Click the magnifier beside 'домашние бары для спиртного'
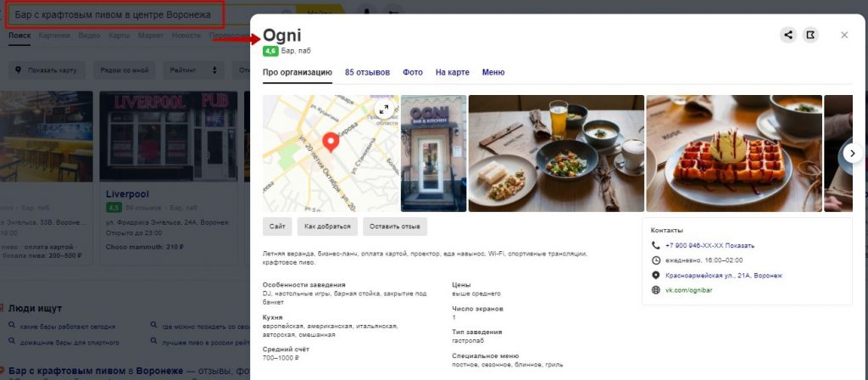This screenshot has width=868, height=380. coord(12,341)
